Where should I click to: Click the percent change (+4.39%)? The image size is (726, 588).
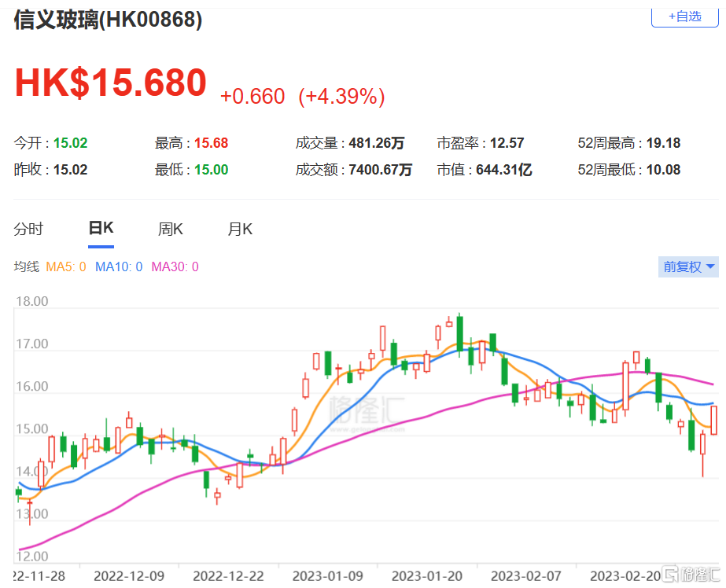[x=341, y=96]
